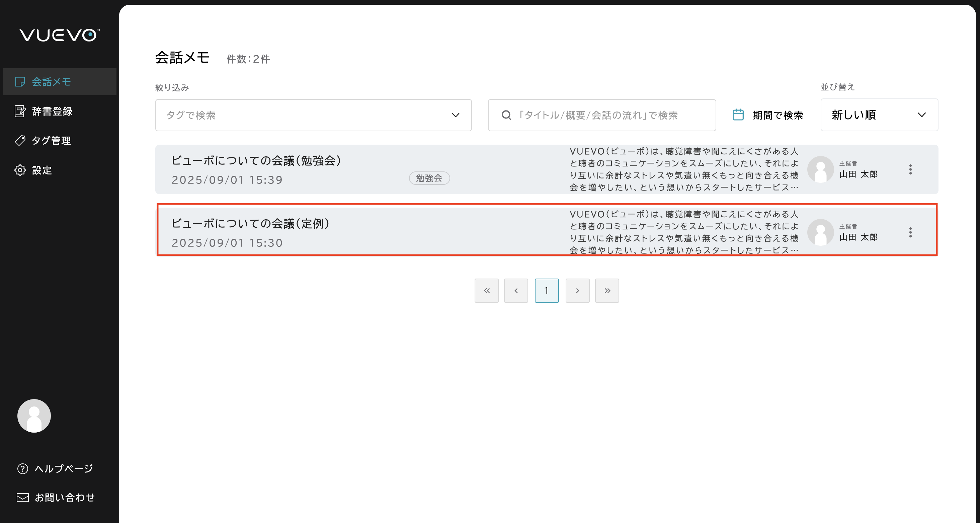Image resolution: width=980 pixels, height=523 pixels.
Task: Open the ビューボについての会議(定例) memo
Action: point(250,223)
